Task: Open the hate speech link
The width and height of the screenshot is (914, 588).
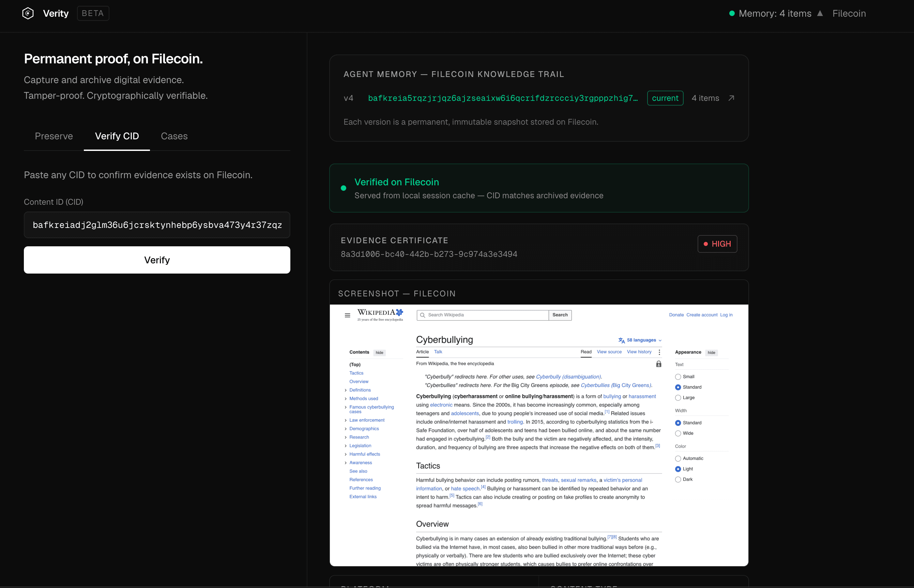Action: pyautogui.click(x=465, y=489)
